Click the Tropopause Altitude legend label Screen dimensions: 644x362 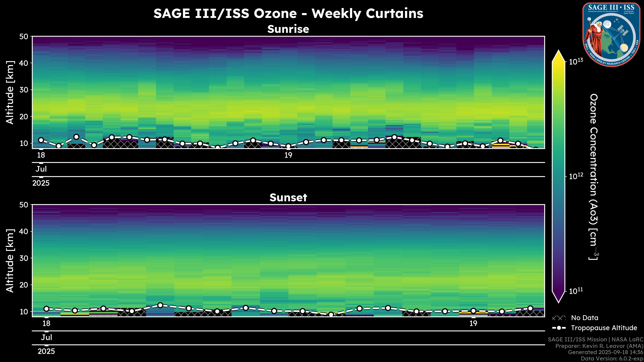604,328
